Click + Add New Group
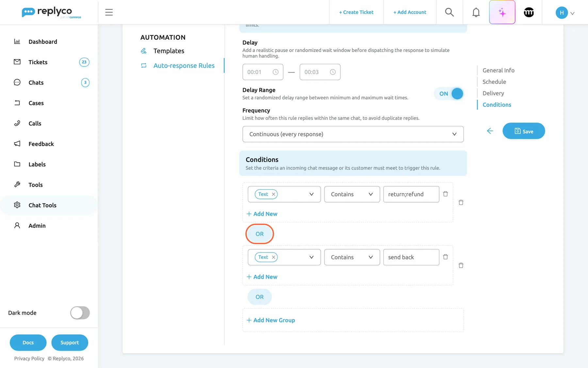 271,320
